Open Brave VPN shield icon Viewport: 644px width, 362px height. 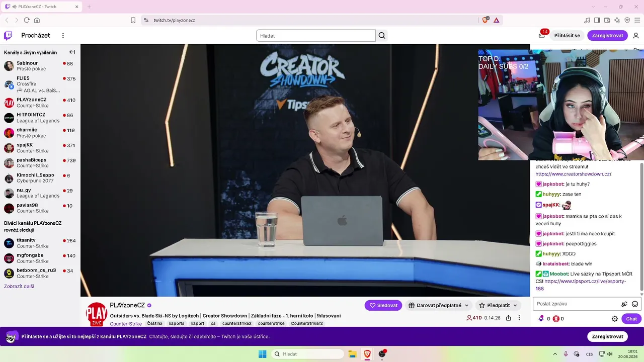coord(627,20)
